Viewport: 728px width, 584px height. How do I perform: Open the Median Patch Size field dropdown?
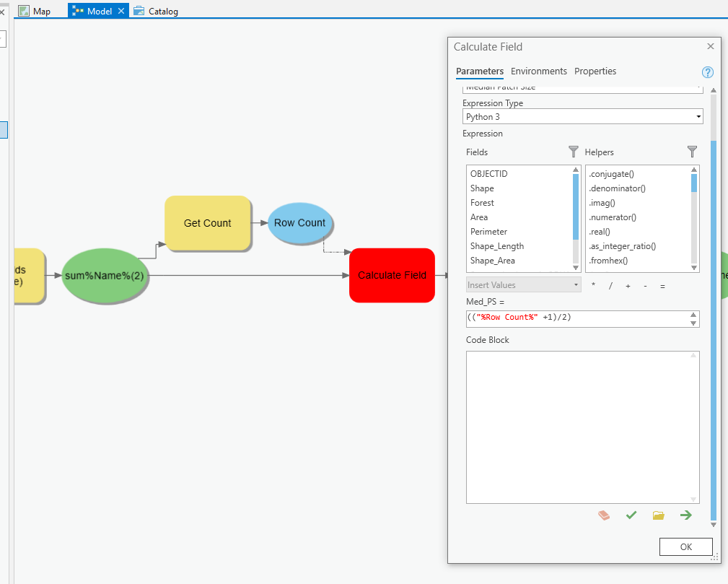point(583,88)
